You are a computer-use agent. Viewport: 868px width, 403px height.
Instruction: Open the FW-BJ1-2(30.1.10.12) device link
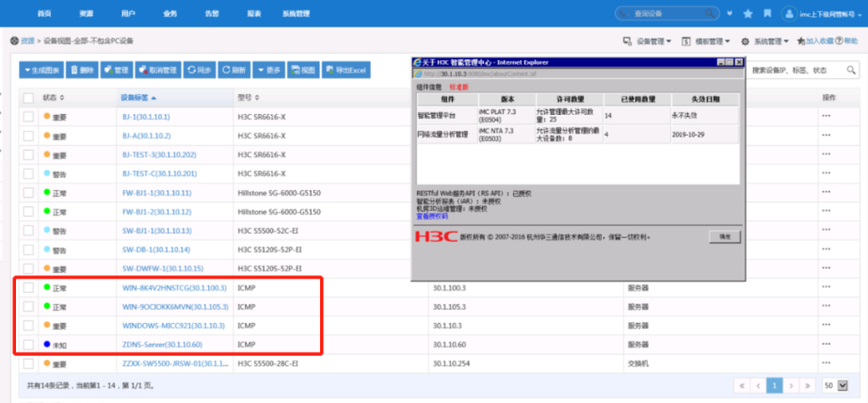tap(156, 212)
